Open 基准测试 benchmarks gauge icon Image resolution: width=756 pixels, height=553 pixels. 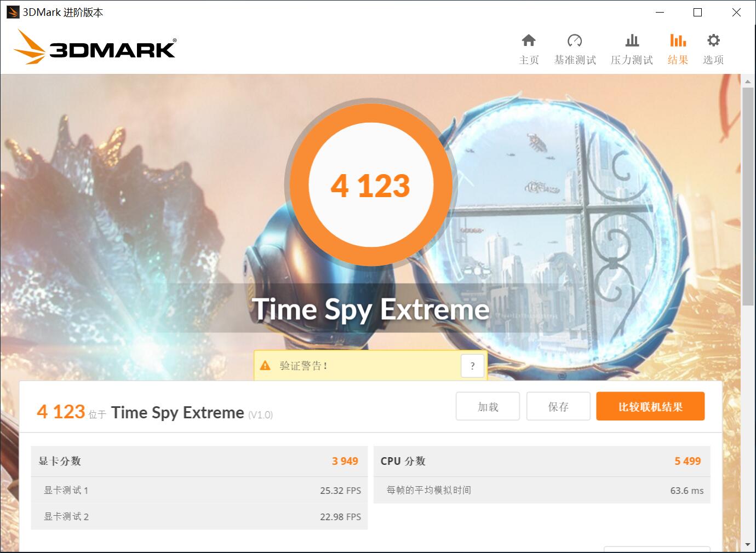(575, 41)
